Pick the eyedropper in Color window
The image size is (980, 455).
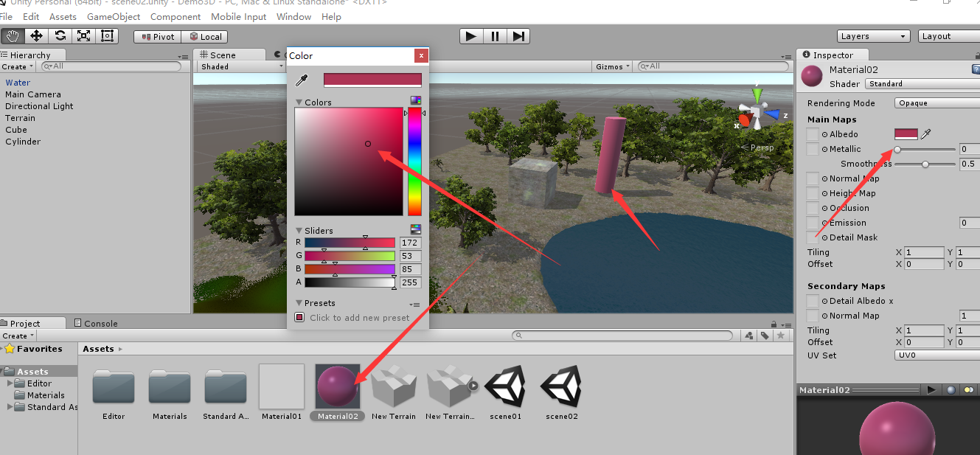pyautogui.click(x=301, y=80)
